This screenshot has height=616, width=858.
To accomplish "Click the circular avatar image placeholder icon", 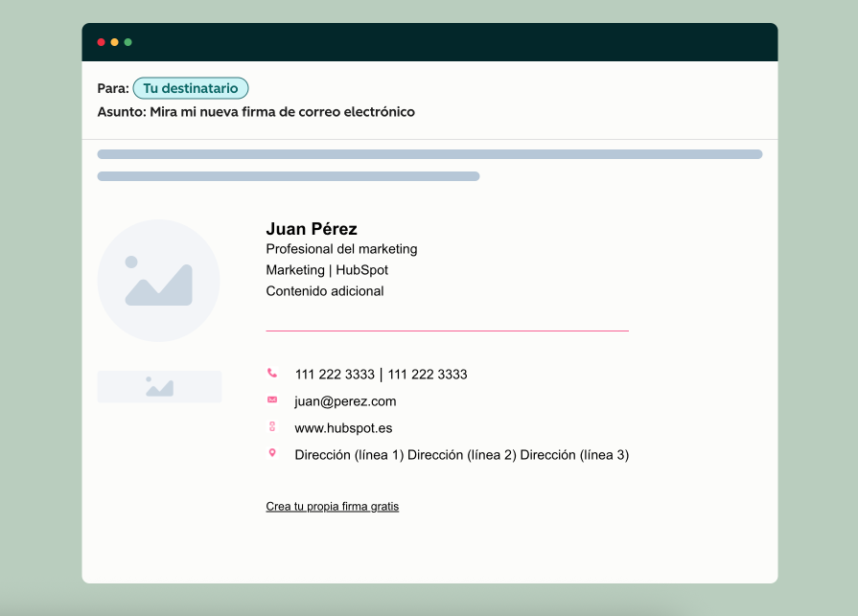I will (x=158, y=280).
